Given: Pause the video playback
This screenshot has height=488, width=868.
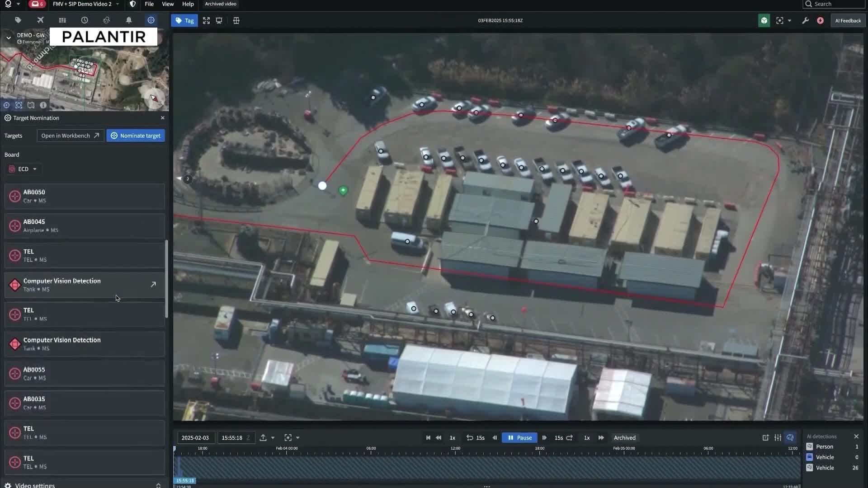Looking at the screenshot, I should click(x=519, y=437).
